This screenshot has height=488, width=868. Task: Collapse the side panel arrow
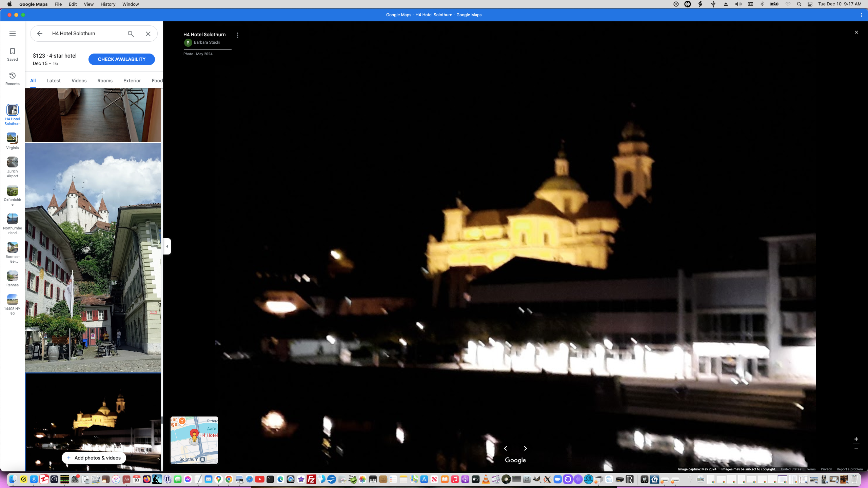167,246
